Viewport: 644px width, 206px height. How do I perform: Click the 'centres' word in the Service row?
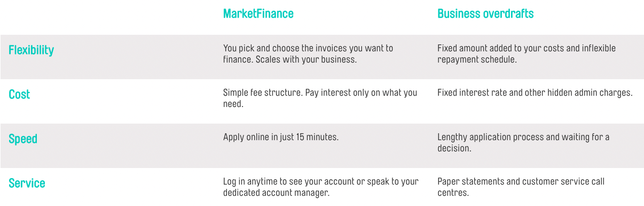pyautogui.click(x=453, y=193)
